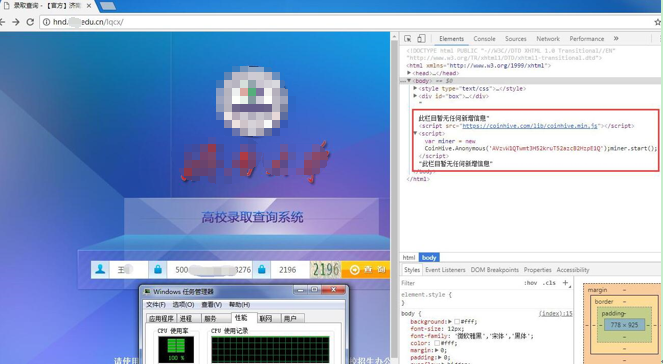Open Task Manager 文件(F) menu

pyautogui.click(x=156, y=304)
